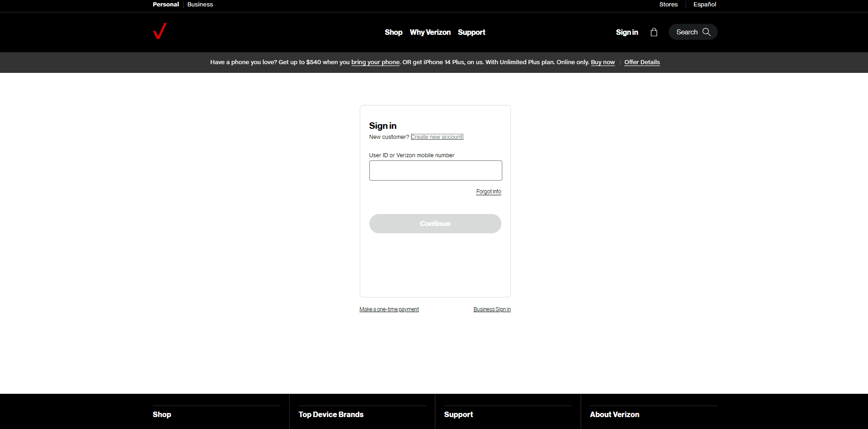Follow the bring your phone link
Viewport: 868px width, 429px height.
(x=375, y=62)
